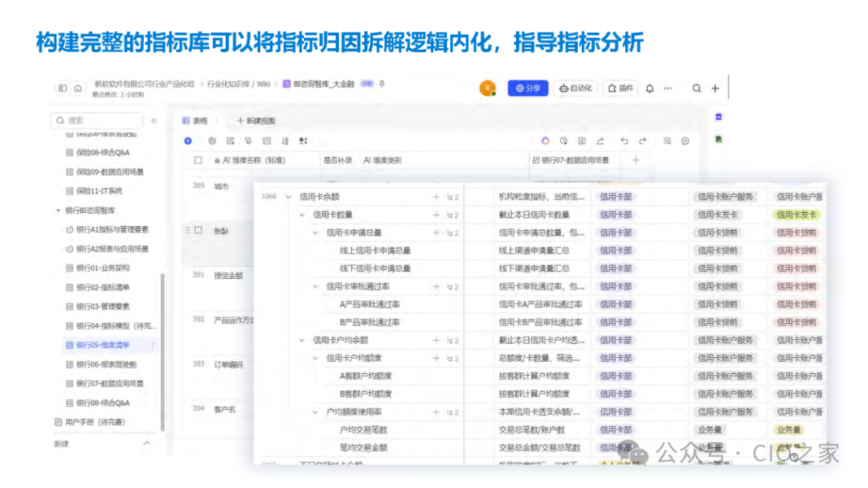
Task: Open search magnifier in top right
Action: (697, 88)
